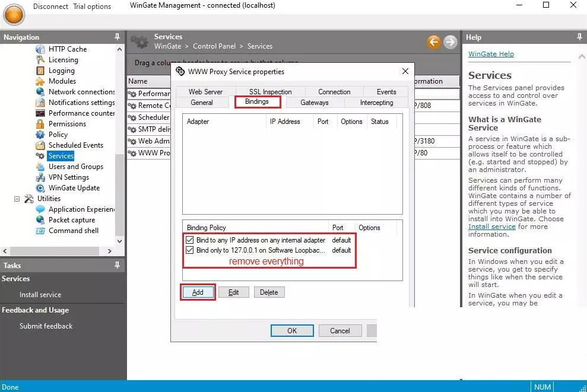Click the WinGate orange logo button
Screen dimensions: 587x392
click(x=14, y=13)
